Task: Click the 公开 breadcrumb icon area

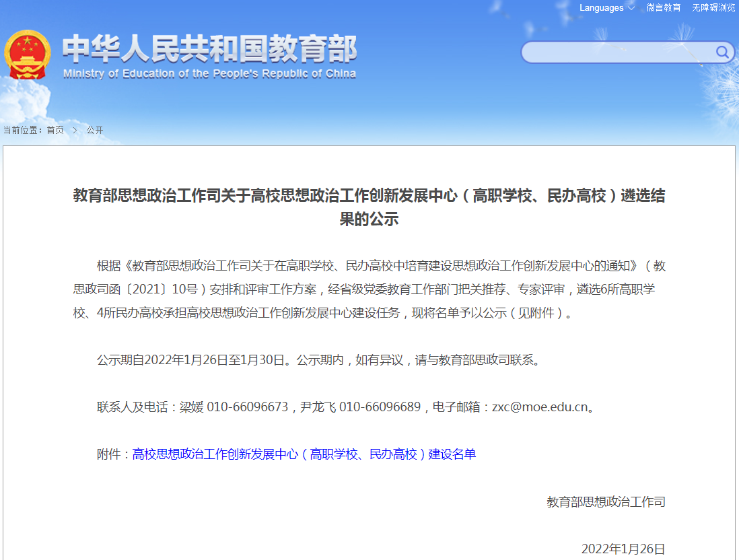Action: 93,130
